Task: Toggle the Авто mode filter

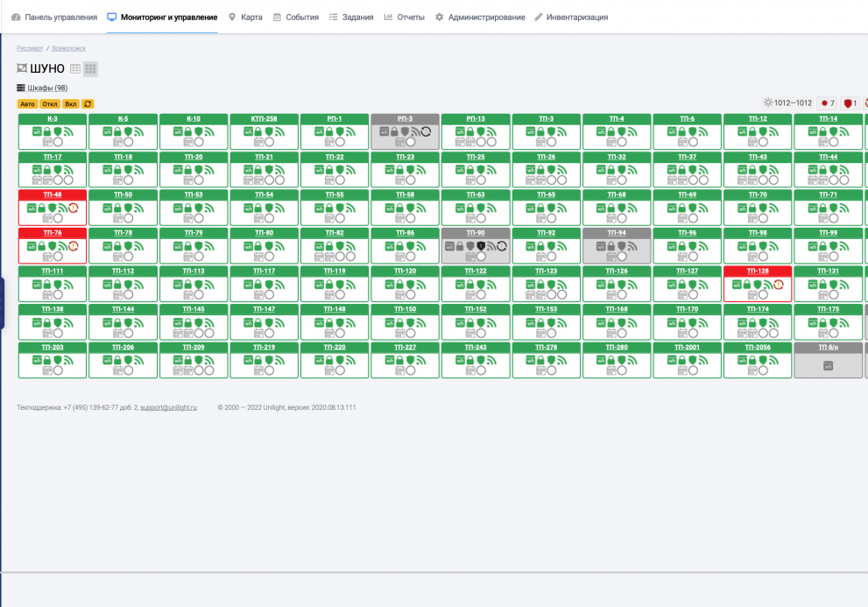Action: pyautogui.click(x=28, y=103)
